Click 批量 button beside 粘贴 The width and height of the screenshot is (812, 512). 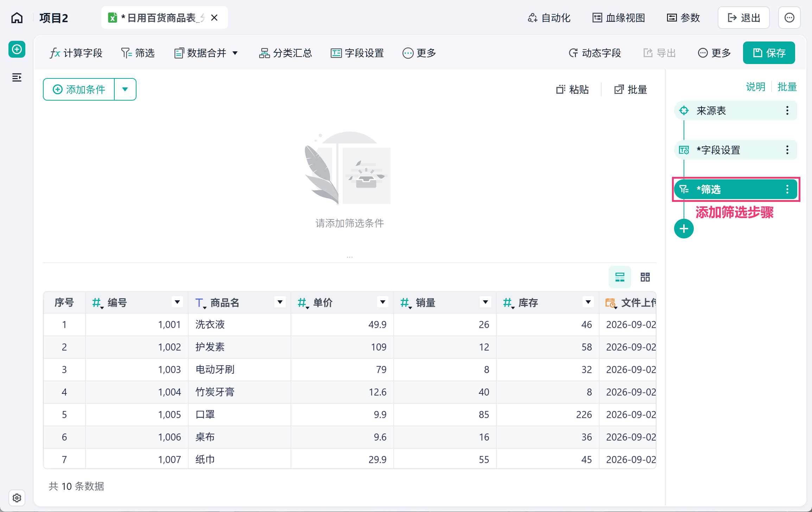click(631, 89)
